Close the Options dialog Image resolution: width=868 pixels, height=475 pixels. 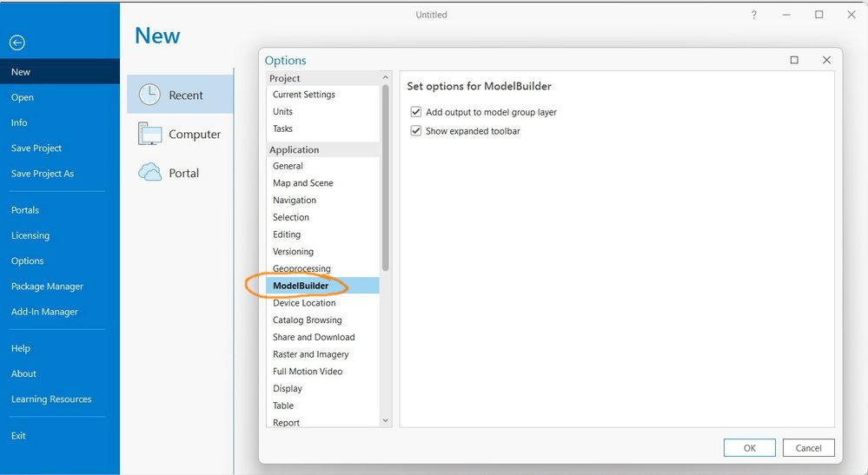click(x=826, y=60)
